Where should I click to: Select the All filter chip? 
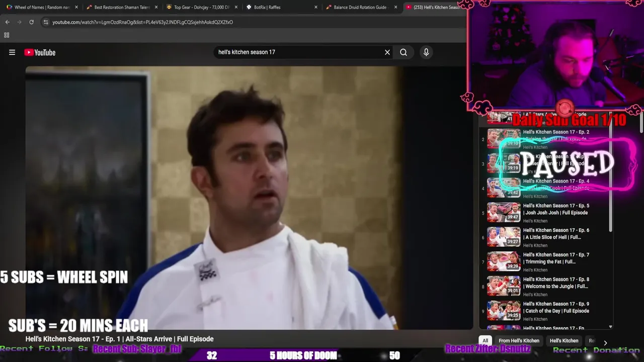pyautogui.click(x=485, y=341)
